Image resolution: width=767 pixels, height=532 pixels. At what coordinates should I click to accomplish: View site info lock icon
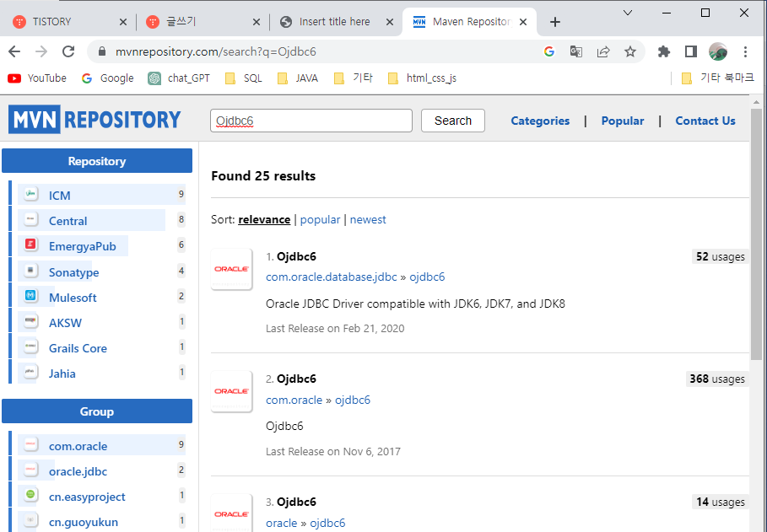pos(102,51)
